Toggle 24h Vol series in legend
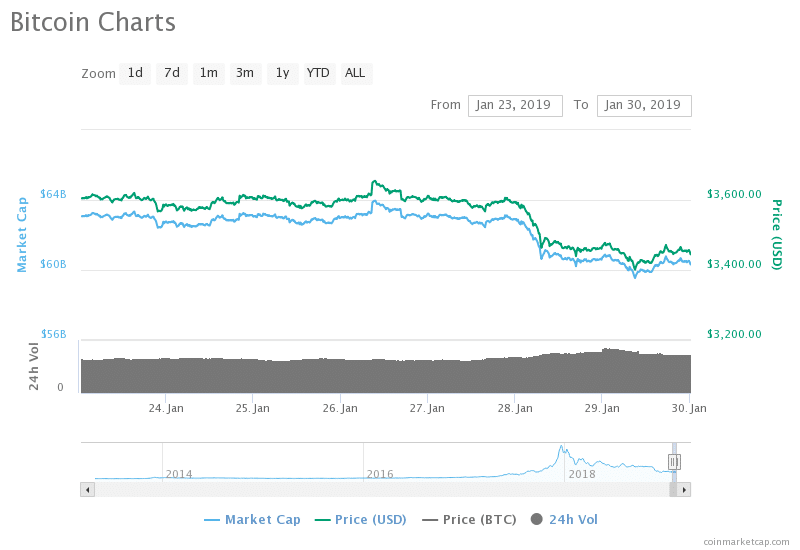This screenshot has height=550, width=800. pos(564,520)
